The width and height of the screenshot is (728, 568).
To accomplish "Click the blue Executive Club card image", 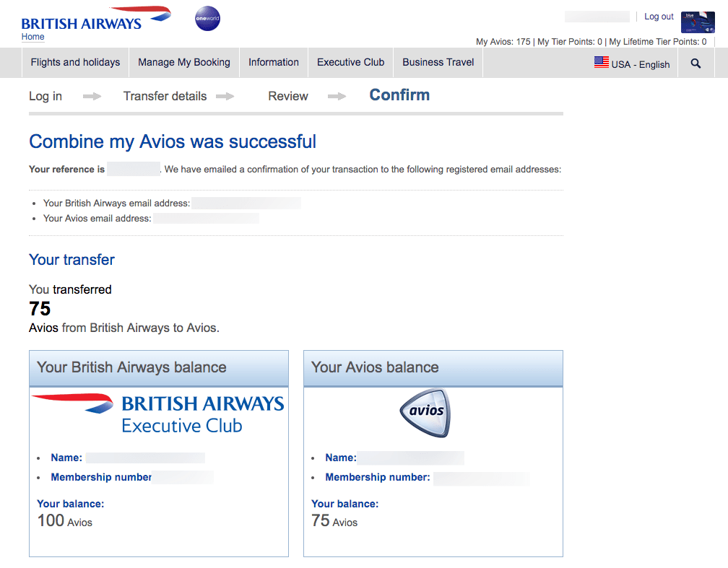I will (698, 22).
